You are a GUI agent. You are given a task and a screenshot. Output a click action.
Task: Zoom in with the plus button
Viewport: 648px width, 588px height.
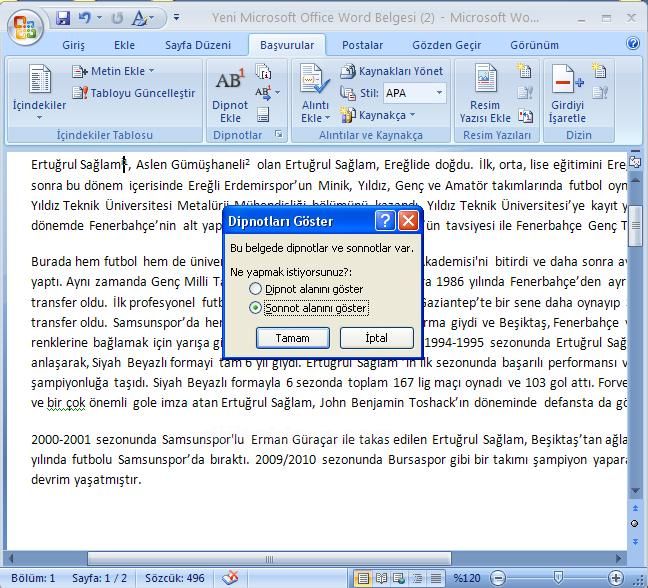[616, 578]
